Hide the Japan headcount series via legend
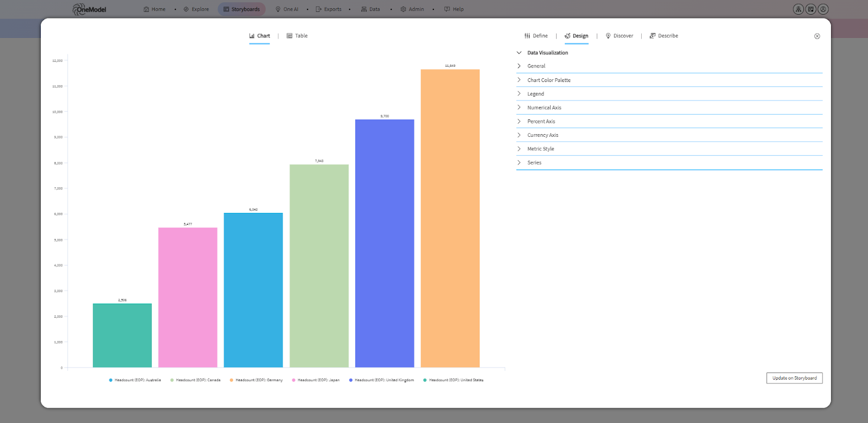The image size is (868, 423). [318, 380]
